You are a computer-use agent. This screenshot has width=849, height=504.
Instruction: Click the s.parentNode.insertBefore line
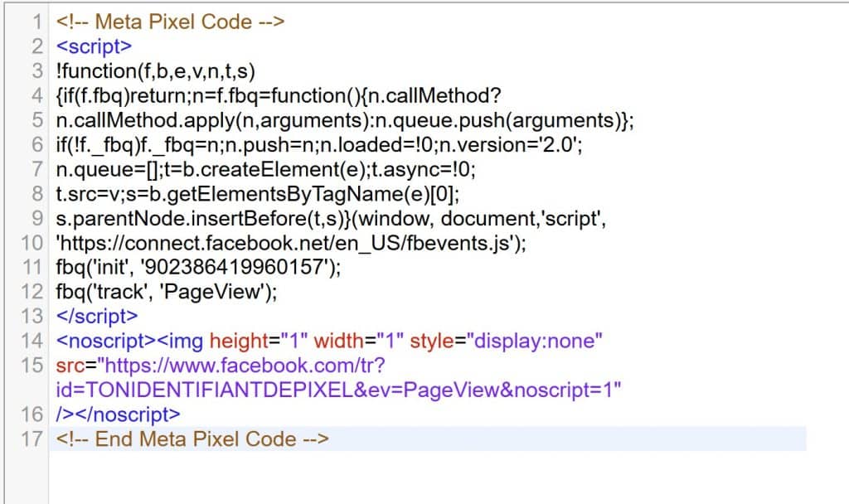(x=331, y=218)
